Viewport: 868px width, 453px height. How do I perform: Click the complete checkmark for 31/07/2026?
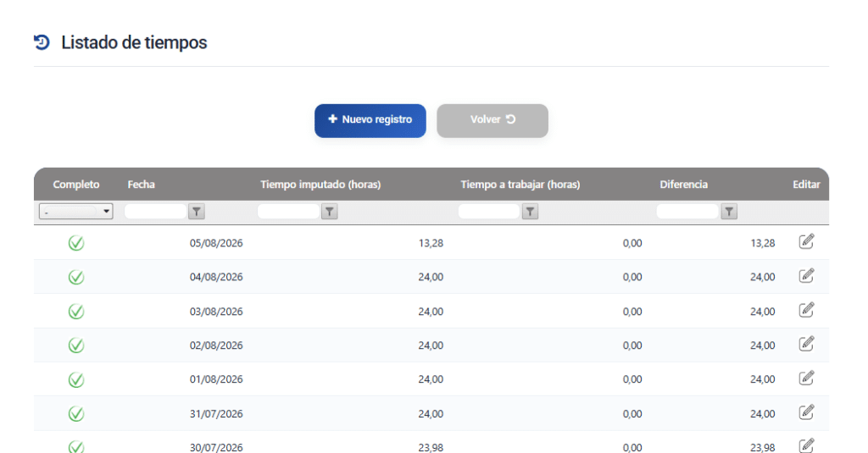click(x=75, y=414)
